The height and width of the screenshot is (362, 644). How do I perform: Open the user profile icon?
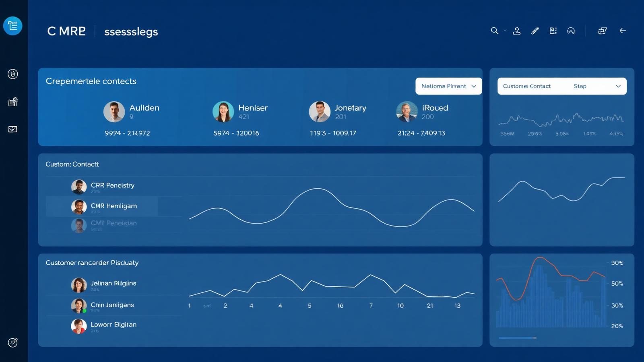click(517, 31)
